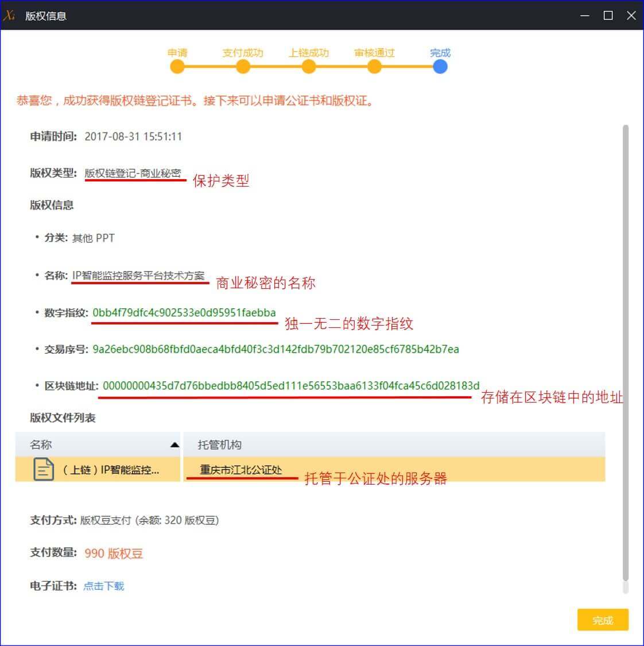The height and width of the screenshot is (646, 644).
Task: Minimize the 版权信息 window
Action: [x=585, y=16]
